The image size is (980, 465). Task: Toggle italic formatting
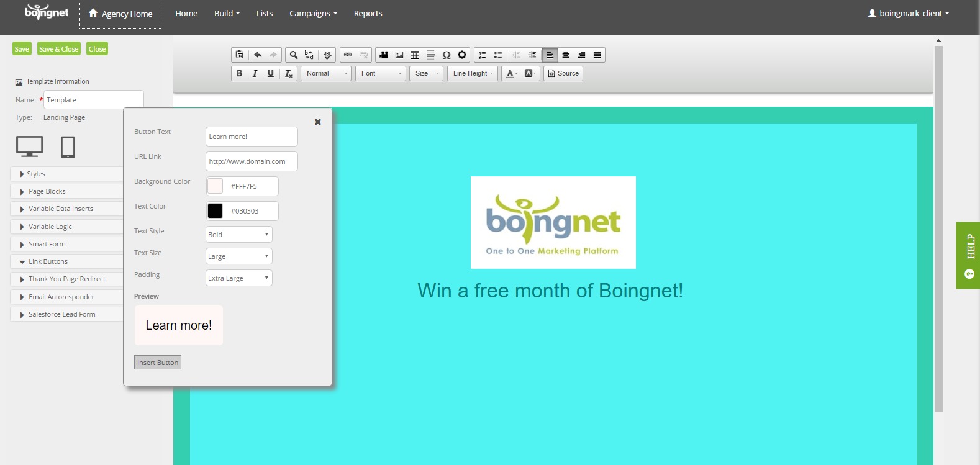[255, 73]
